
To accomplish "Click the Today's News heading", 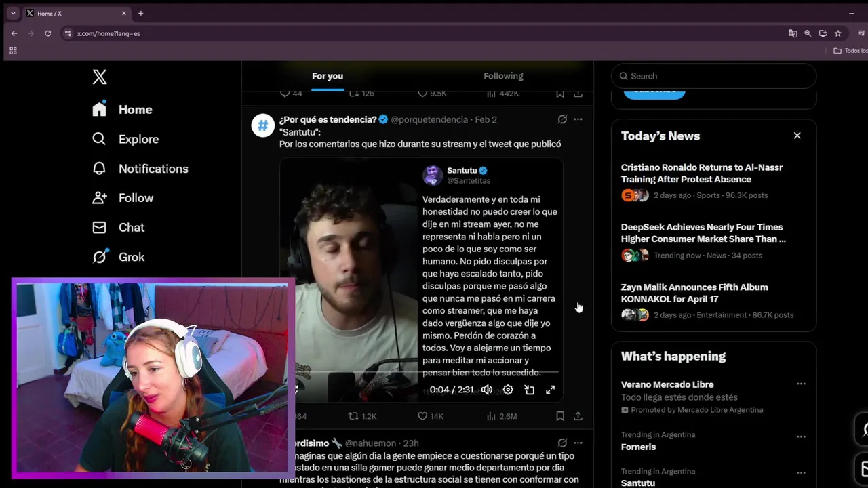I will tap(660, 136).
